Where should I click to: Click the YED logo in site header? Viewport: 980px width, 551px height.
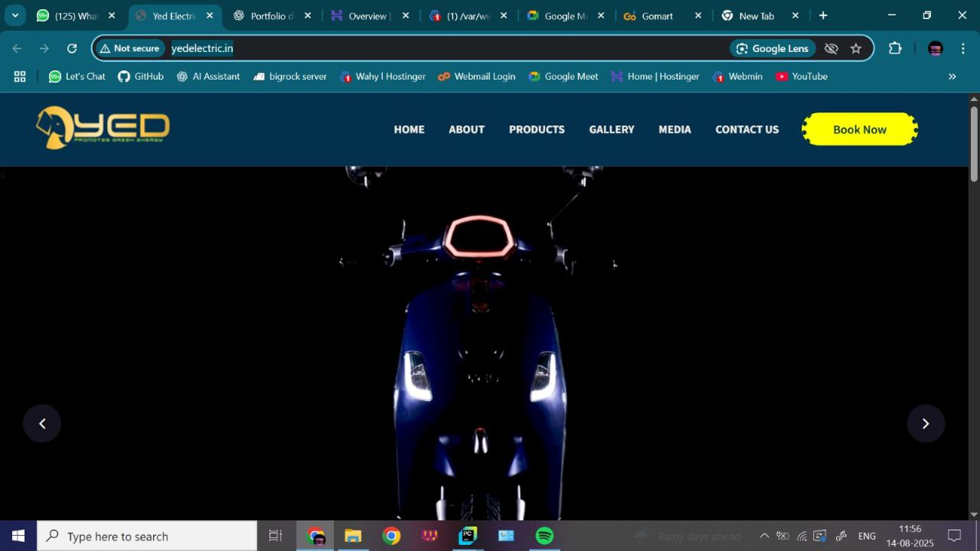[103, 128]
